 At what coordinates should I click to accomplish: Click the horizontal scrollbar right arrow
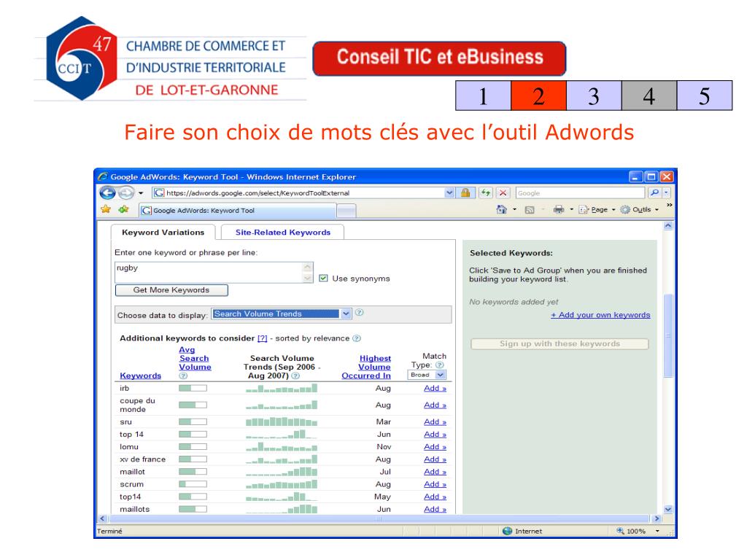[657, 518]
